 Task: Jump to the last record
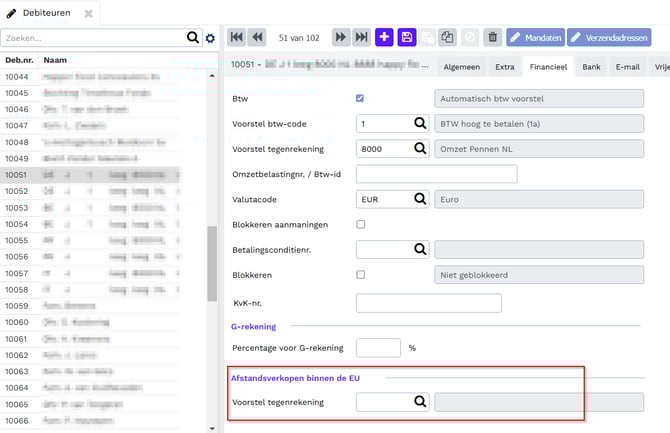362,37
